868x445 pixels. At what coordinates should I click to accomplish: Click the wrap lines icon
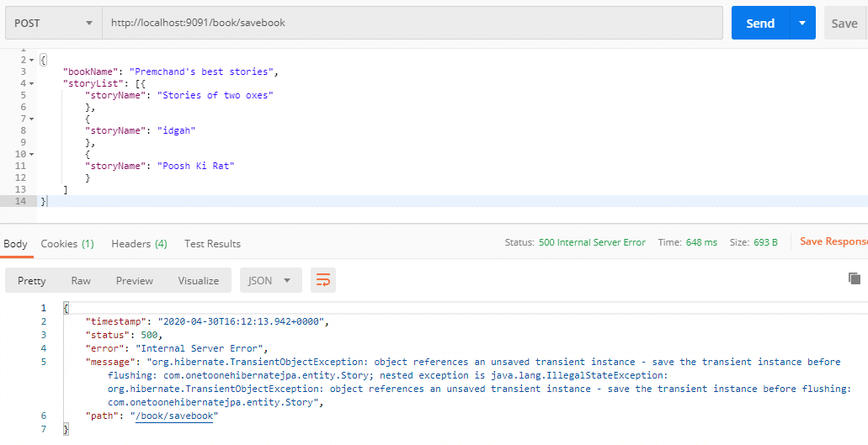click(323, 280)
